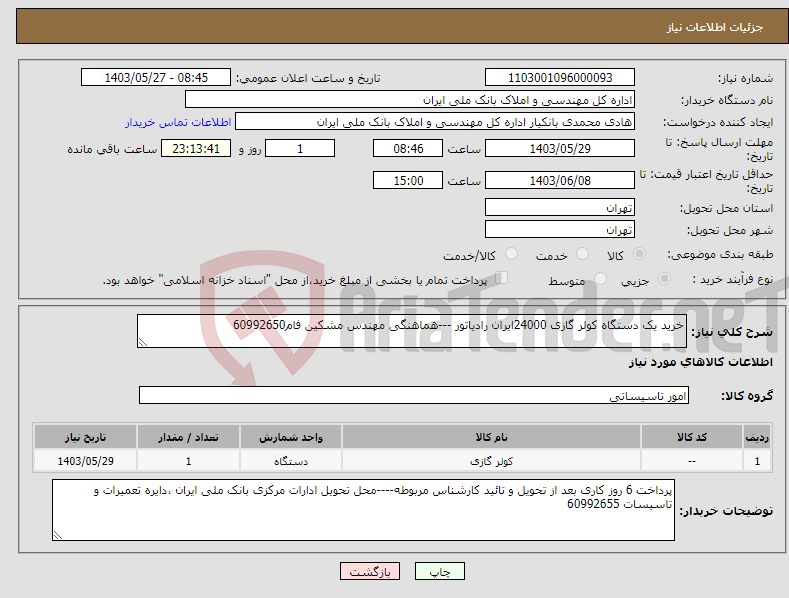The height and width of the screenshot is (598, 789).
Task: Click the توضیحات خریدار label
Action: point(726,511)
